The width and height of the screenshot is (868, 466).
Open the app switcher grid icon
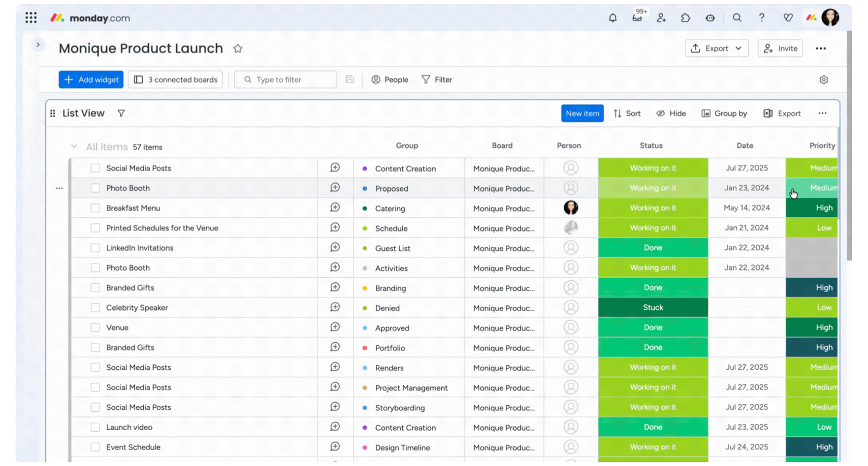click(31, 18)
